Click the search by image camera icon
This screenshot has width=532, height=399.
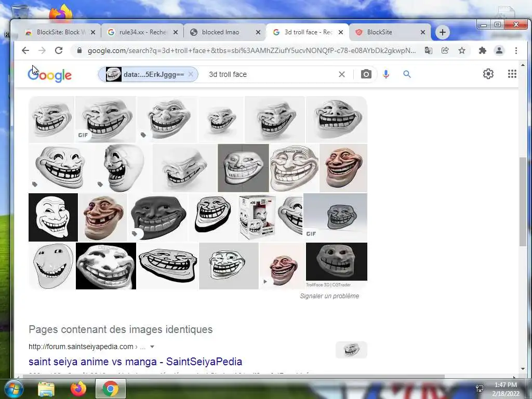click(366, 74)
